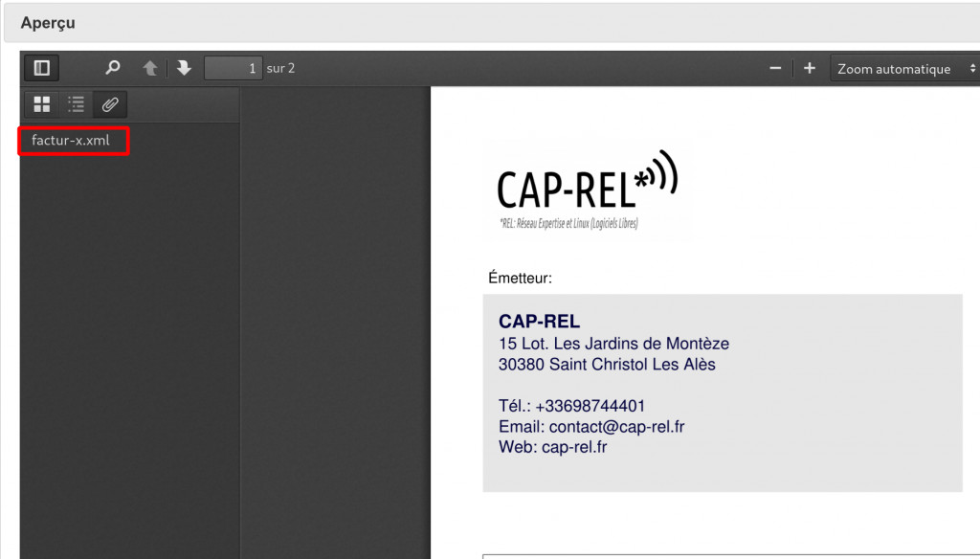Go to next page arrow
This screenshot has height=559, width=980.
click(x=184, y=68)
